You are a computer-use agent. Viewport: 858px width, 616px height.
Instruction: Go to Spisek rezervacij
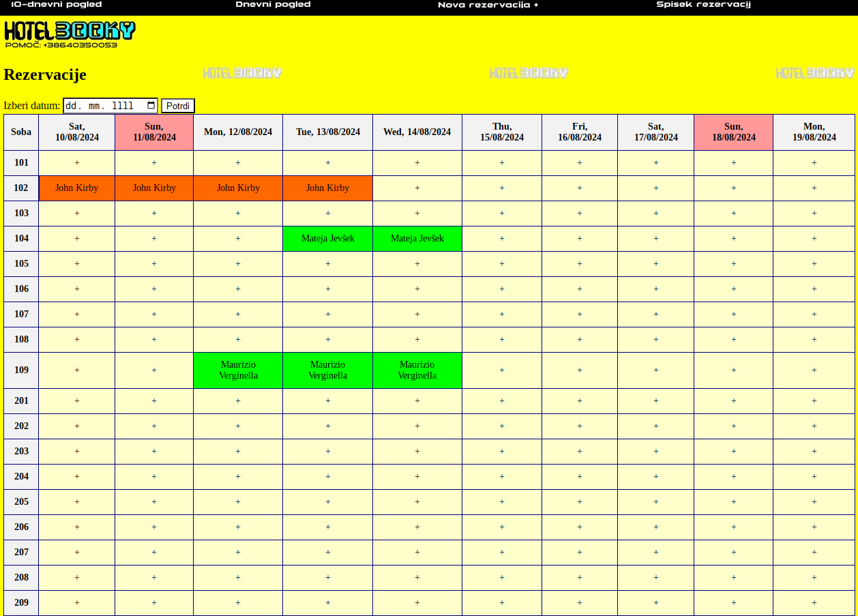click(703, 5)
